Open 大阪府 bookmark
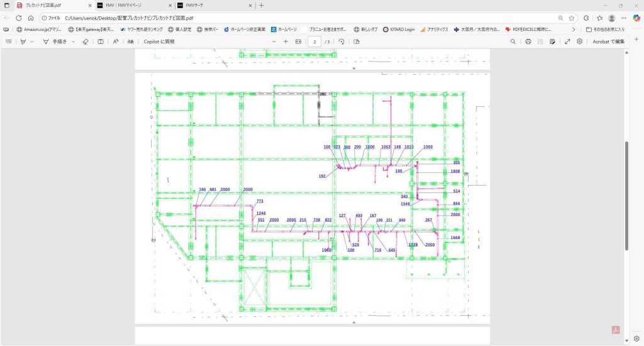 pos(477,30)
